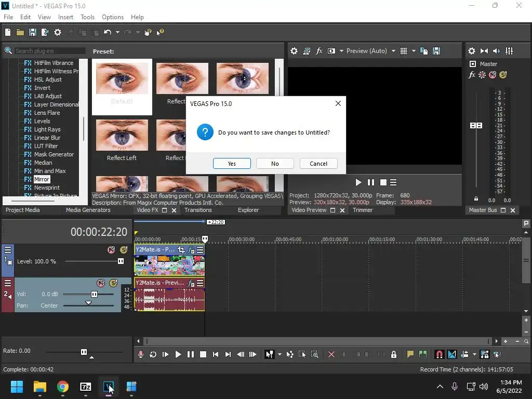Viewport: 532px width, 399px height.
Task: Open the undo history dropdown arrow
Action: (117, 32)
